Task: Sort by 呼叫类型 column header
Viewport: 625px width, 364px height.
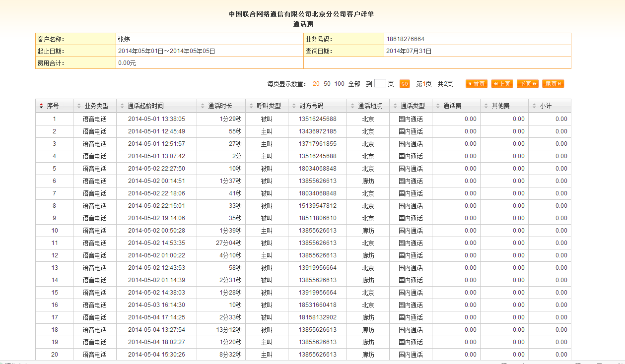Action: click(x=268, y=106)
